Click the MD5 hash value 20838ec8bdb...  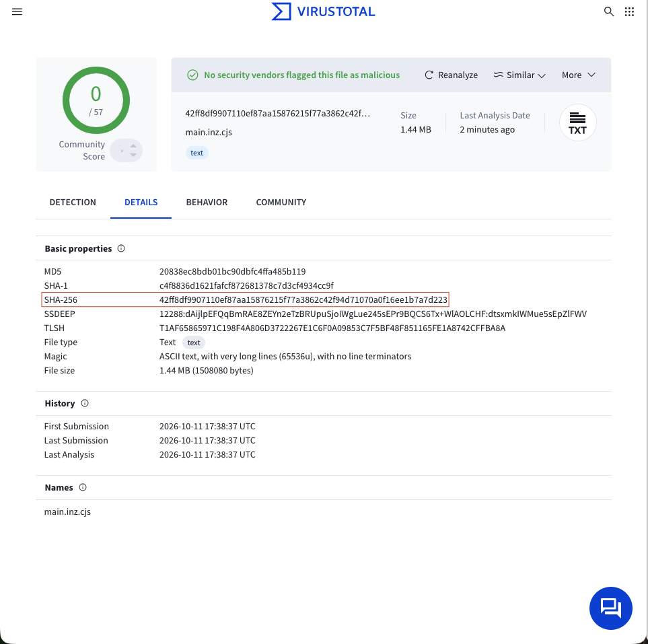click(x=233, y=272)
